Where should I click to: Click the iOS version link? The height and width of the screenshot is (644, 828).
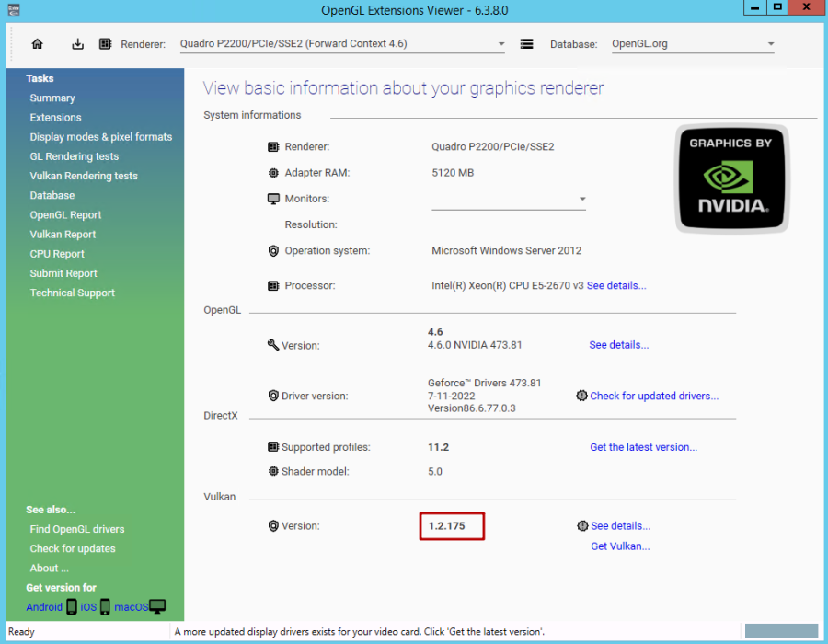pos(88,607)
